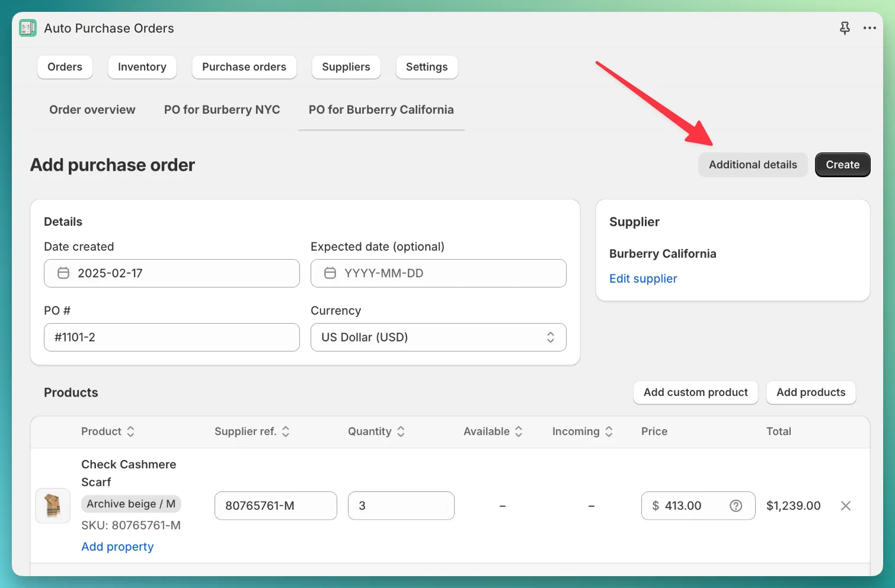Viewport: 895px width, 588px height.
Task: Sort by Quantity column
Action: tap(376, 432)
